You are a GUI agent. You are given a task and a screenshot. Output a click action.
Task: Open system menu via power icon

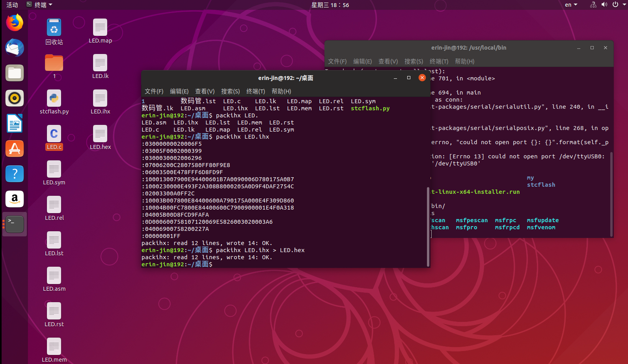[x=617, y=5]
